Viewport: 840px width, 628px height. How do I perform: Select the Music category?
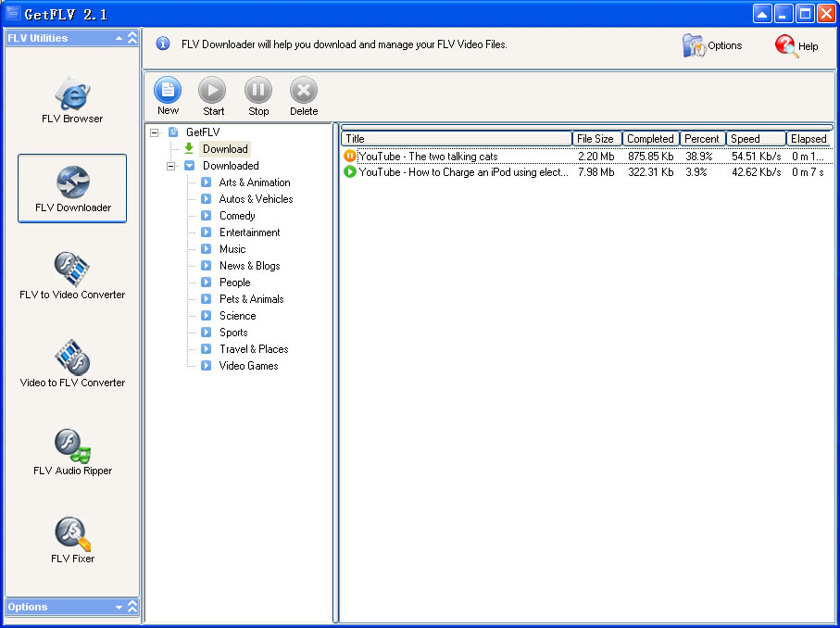pos(232,248)
